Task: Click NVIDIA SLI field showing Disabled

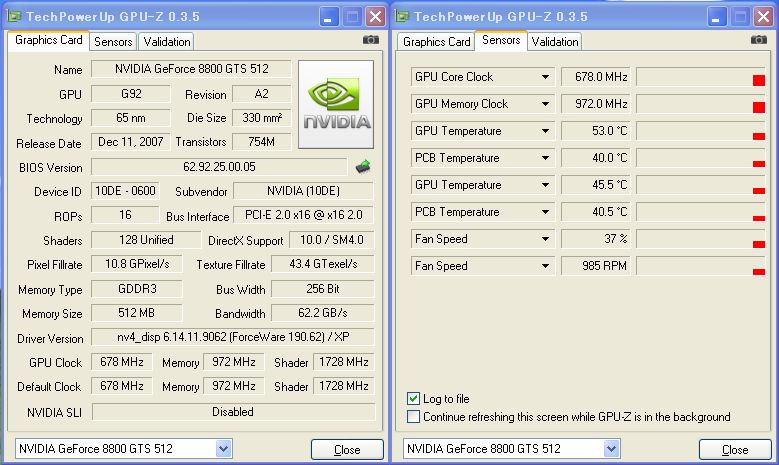Action: click(234, 412)
